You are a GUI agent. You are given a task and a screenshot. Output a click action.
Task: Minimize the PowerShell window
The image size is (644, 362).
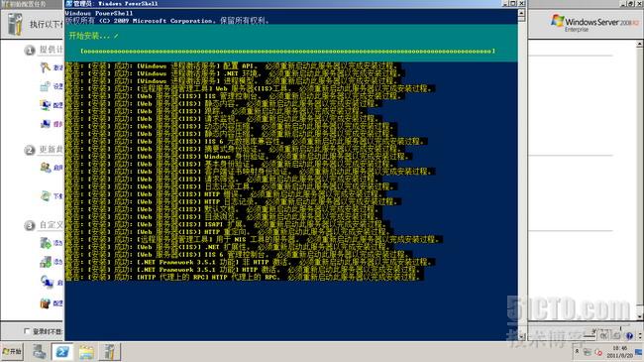click(505, 3)
